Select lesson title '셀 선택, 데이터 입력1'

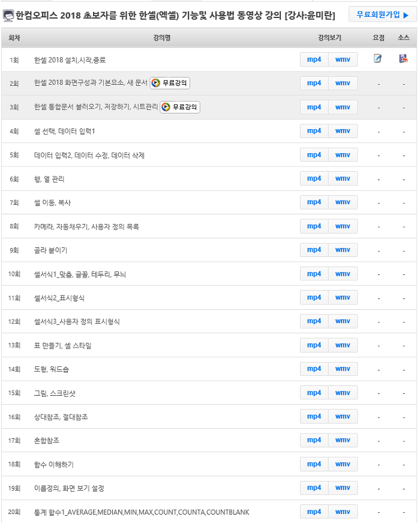coord(65,132)
